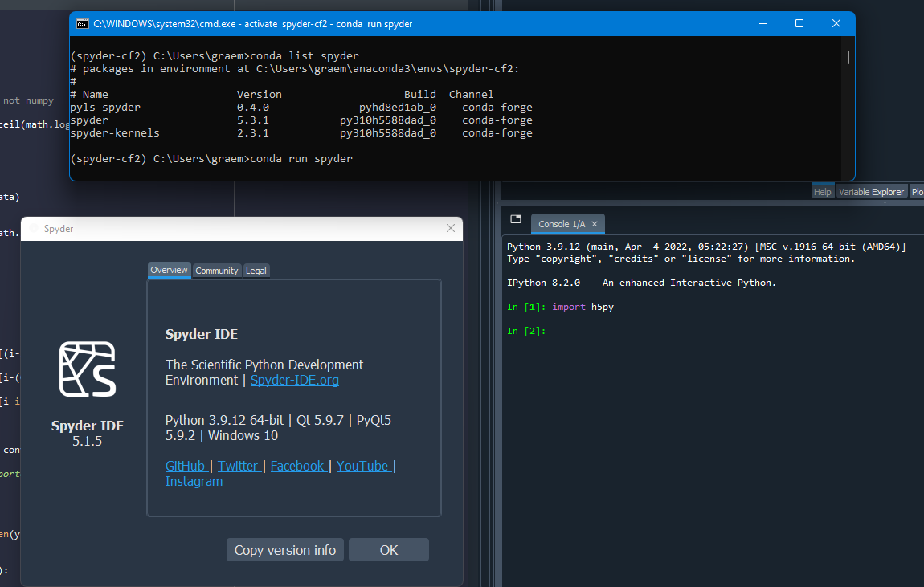Click the Spyder logo in the About dialog
Viewport: 924px width, 587px height.
(x=87, y=369)
